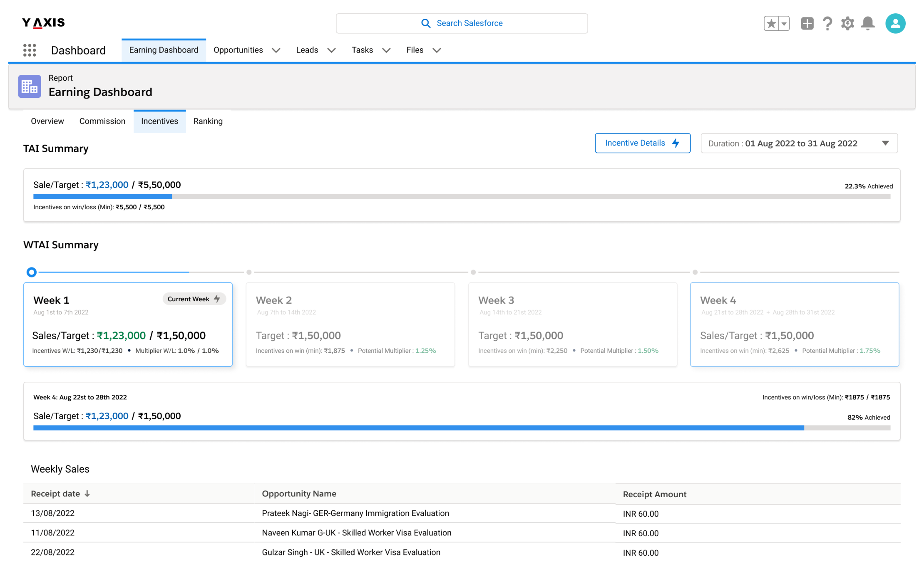Switch to the Overview tab
The width and height of the screenshot is (924, 567).
pos(47,121)
